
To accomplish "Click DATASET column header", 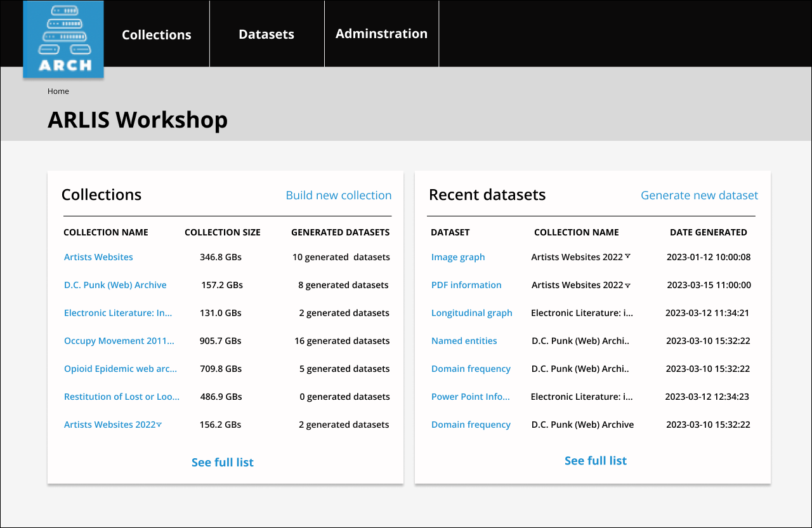I will click(450, 232).
